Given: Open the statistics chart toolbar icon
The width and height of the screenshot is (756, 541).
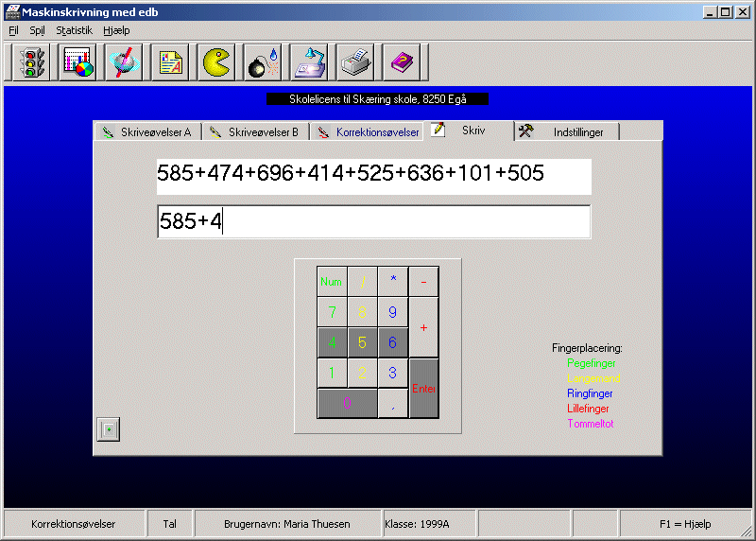Looking at the screenshot, I should point(77,62).
